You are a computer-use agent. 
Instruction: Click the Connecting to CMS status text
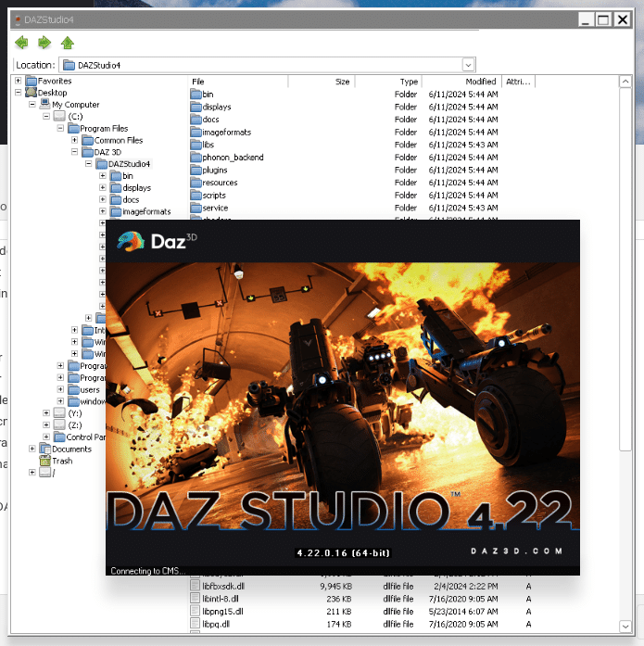(148, 571)
